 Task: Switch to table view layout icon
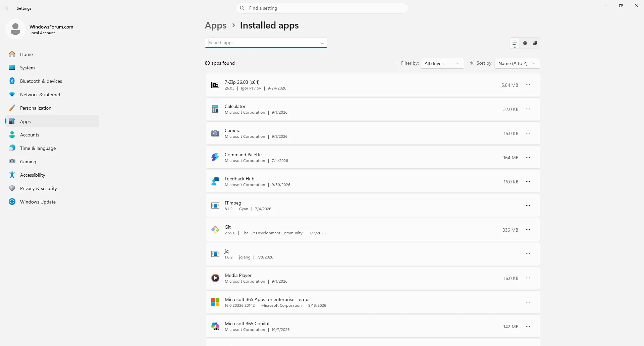click(535, 43)
